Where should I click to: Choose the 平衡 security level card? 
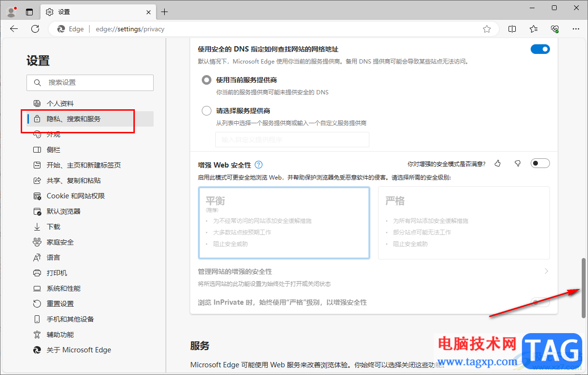(284, 223)
